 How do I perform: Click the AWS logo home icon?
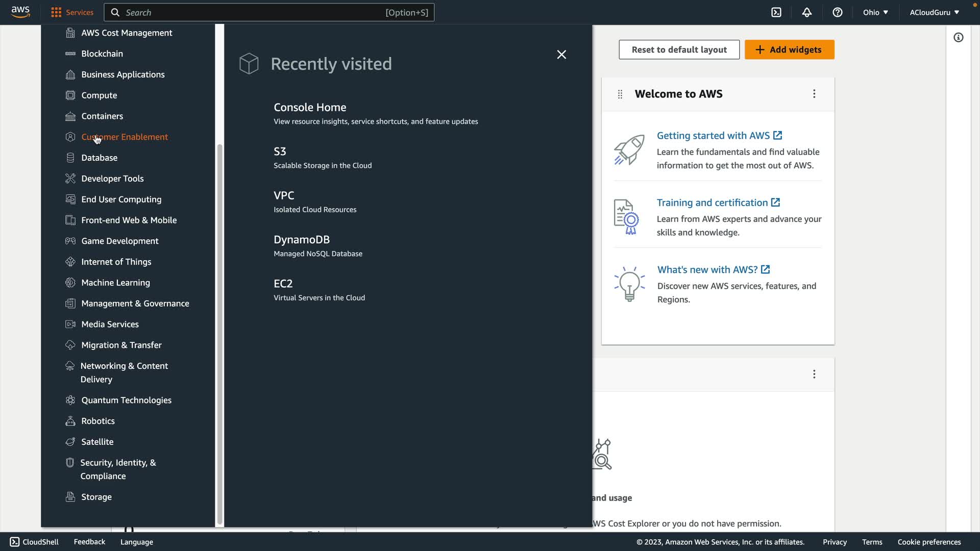click(x=20, y=11)
